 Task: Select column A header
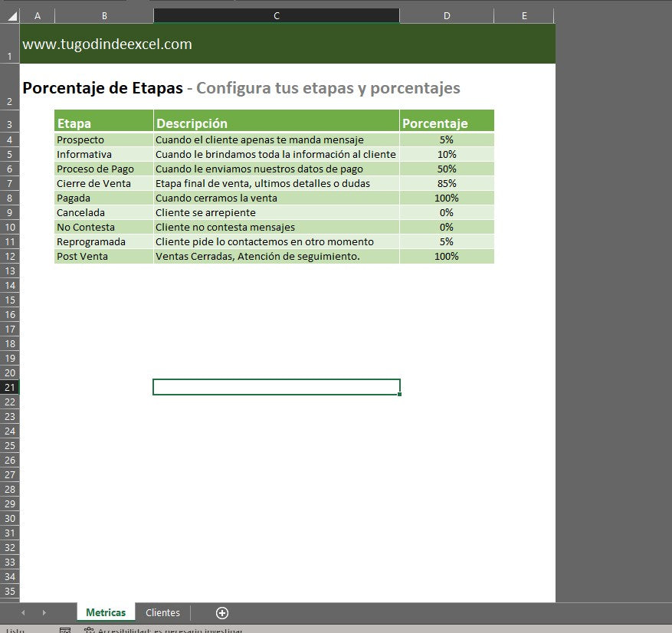point(38,16)
